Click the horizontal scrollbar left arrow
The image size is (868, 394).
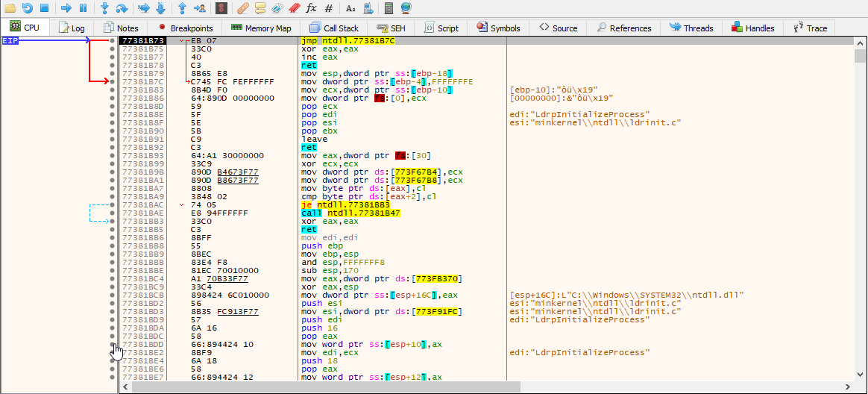125,387
